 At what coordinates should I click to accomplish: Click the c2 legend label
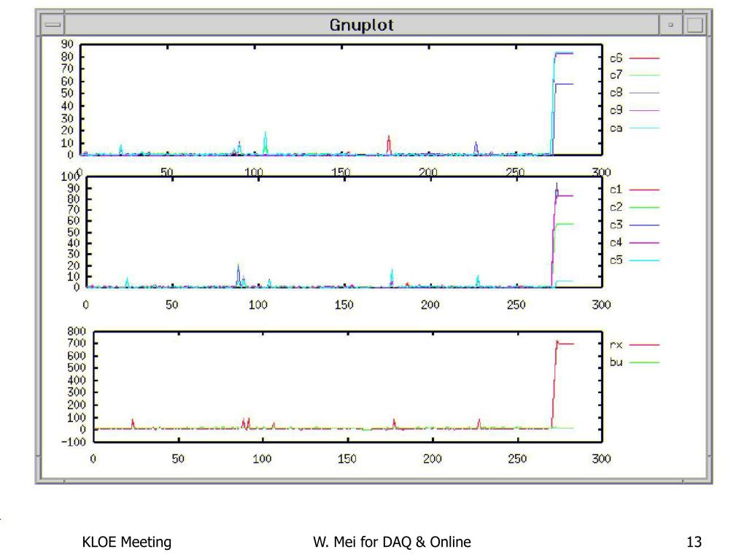pos(616,207)
